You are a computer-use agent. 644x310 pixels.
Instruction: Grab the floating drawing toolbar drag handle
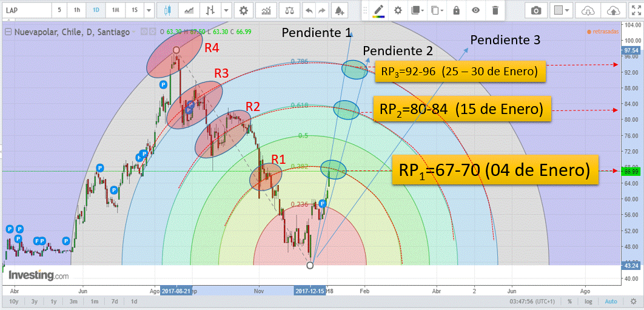click(x=364, y=11)
